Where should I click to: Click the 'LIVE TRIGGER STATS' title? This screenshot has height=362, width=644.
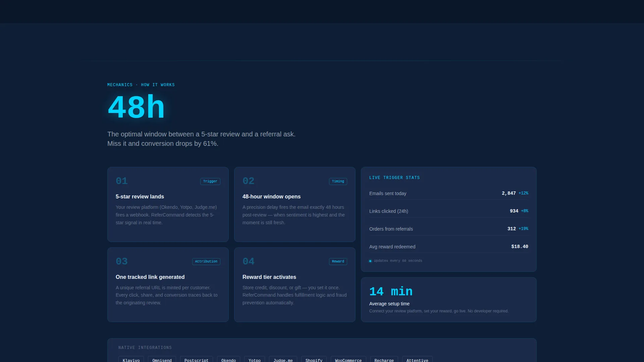[394, 178]
